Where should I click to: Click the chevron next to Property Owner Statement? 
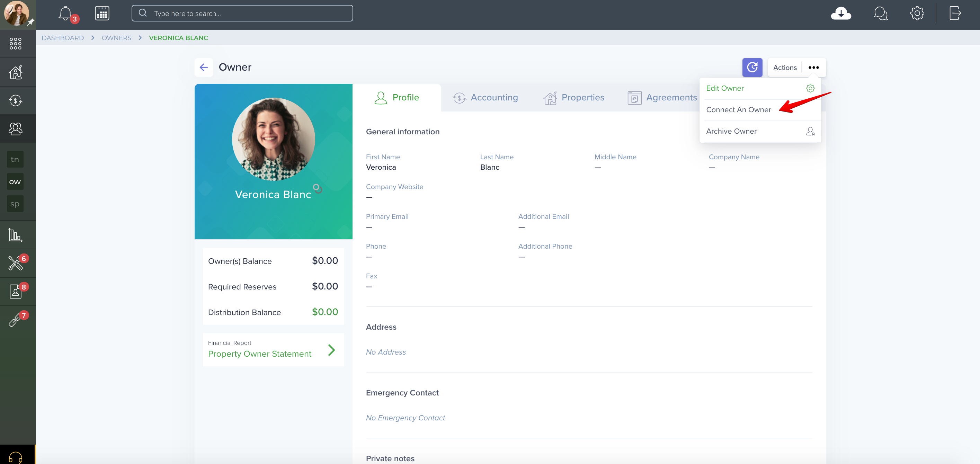(331, 350)
